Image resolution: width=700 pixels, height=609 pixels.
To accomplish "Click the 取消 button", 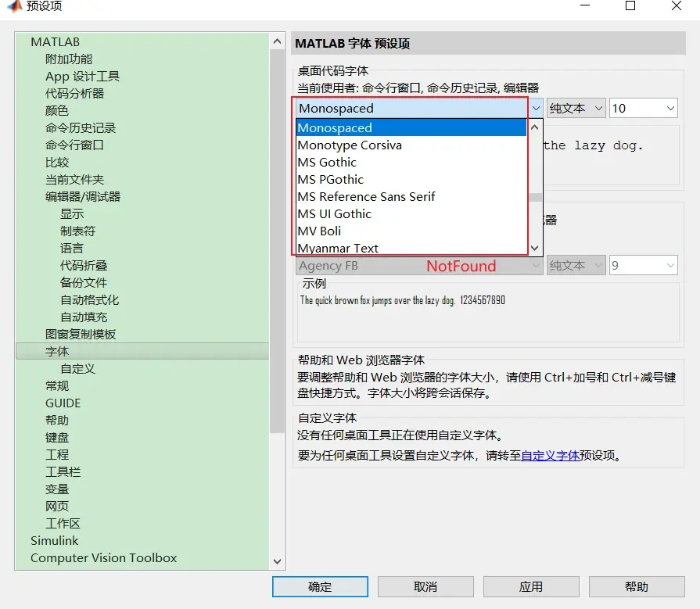I will 425,586.
